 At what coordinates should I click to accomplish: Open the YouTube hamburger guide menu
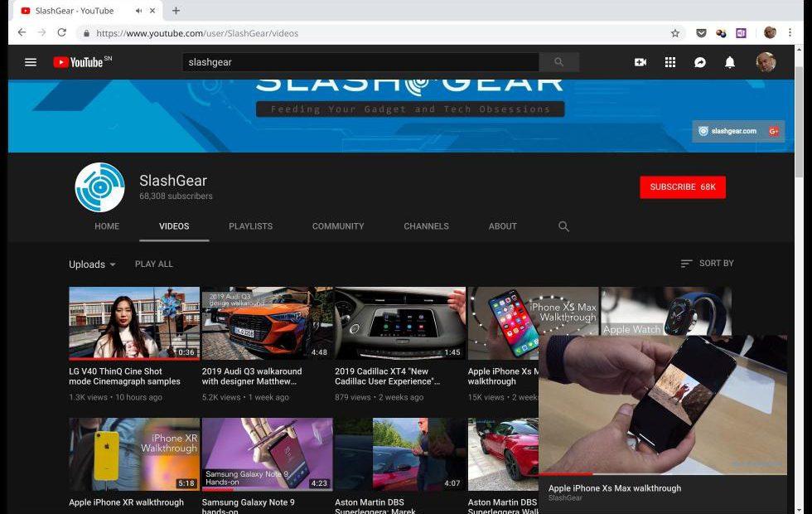(31, 62)
